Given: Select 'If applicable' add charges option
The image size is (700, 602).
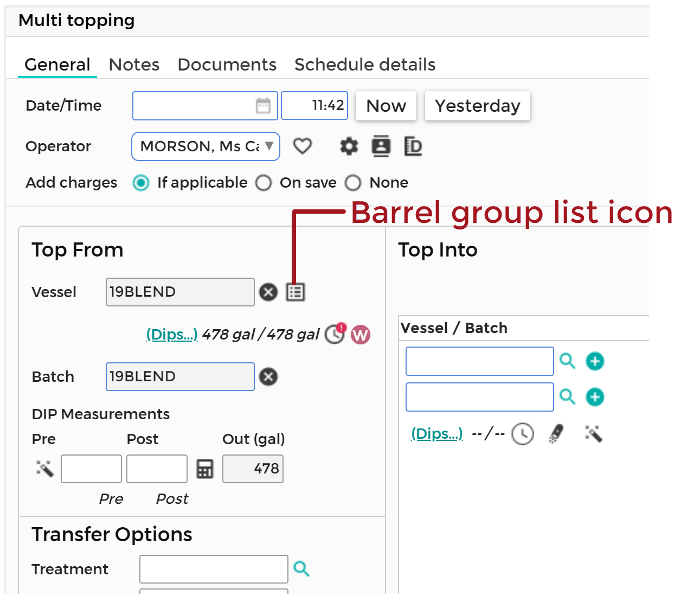Looking at the screenshot, I should point(141,183).
